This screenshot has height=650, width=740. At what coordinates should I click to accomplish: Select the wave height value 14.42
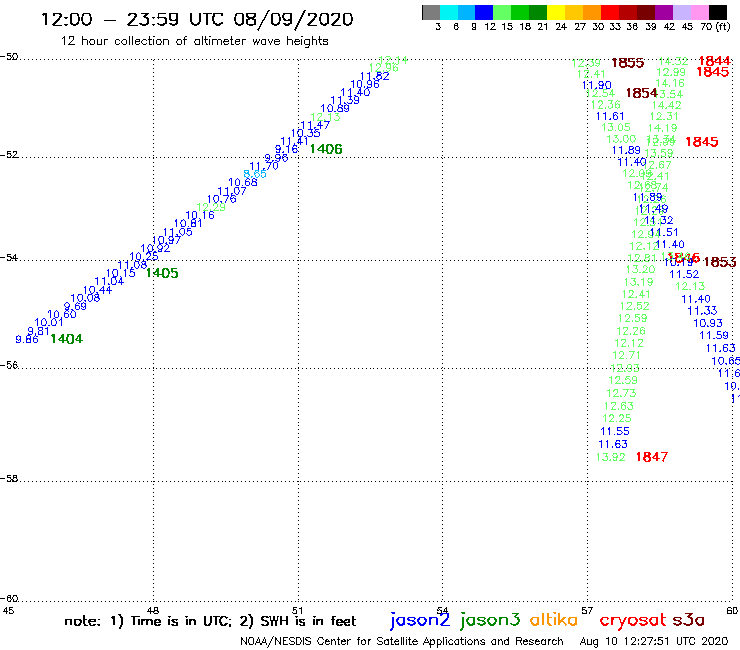[x=667, y=105]
